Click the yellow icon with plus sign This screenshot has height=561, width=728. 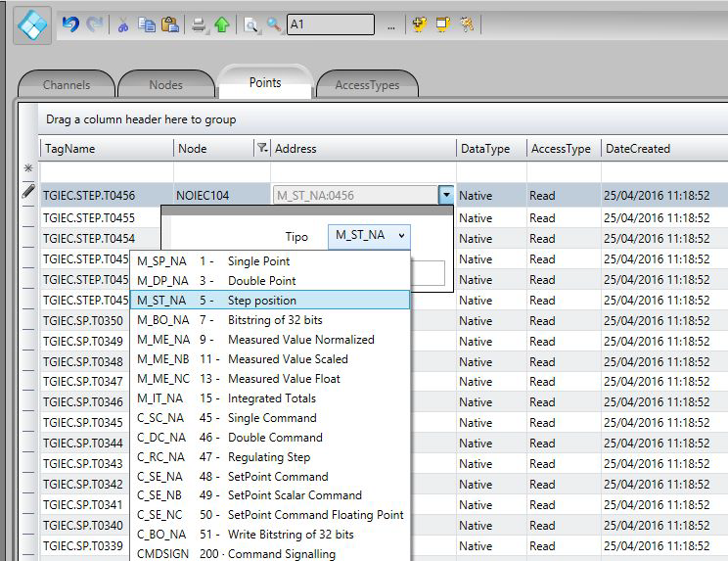[419, 24]
